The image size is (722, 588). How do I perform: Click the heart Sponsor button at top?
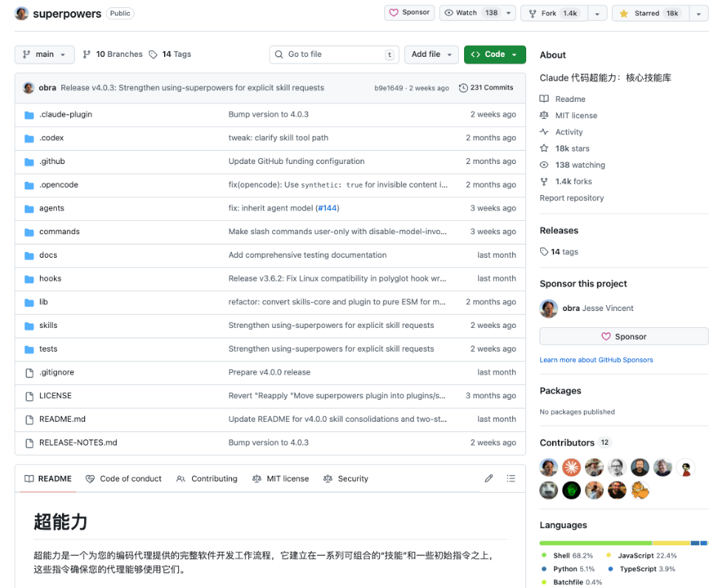coord(409,13)
